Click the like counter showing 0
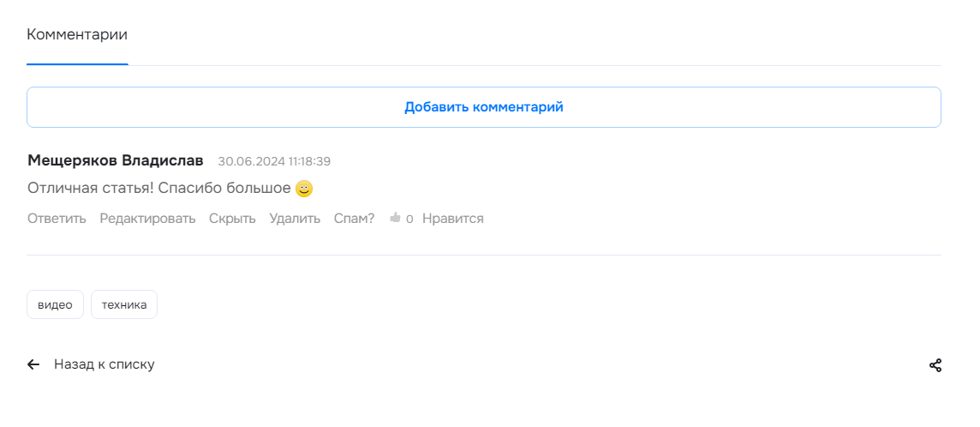This screenshot has width=980, height=427. coord(409,219)
